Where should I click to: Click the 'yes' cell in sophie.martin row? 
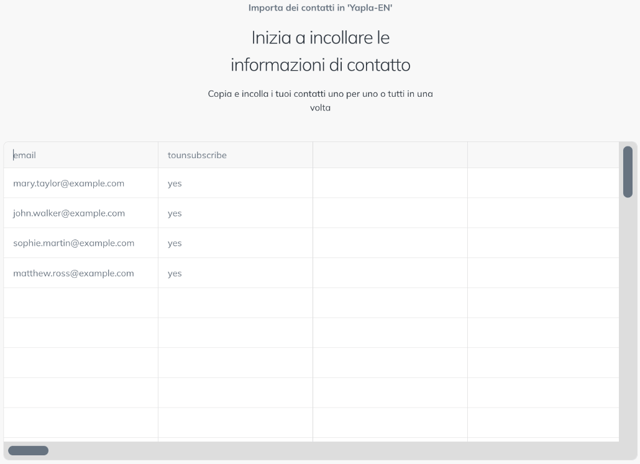coord(236,243)
